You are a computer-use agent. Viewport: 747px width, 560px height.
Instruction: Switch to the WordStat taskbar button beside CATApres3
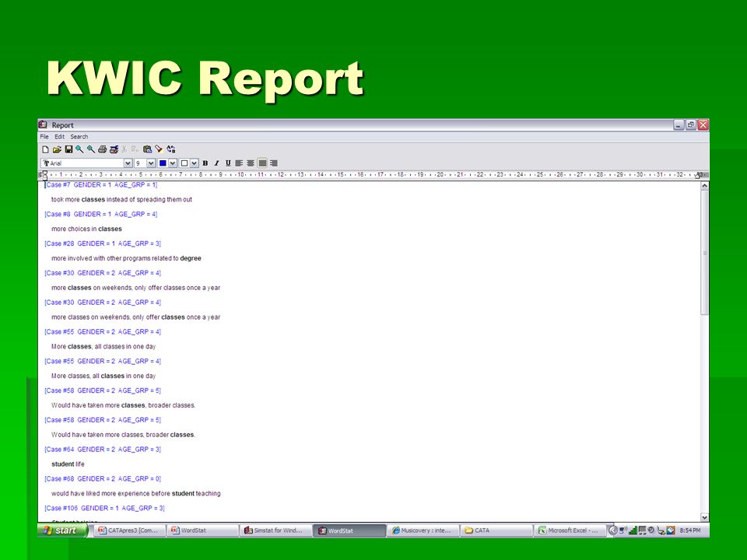[x=202, y=530]
